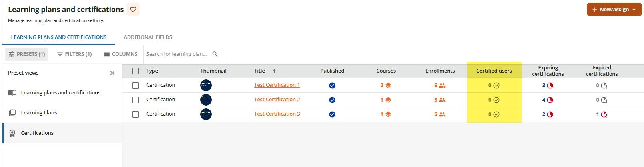Click certified users count for Test Certification 3
The image size is (644, 167).
tap(494, 114)
